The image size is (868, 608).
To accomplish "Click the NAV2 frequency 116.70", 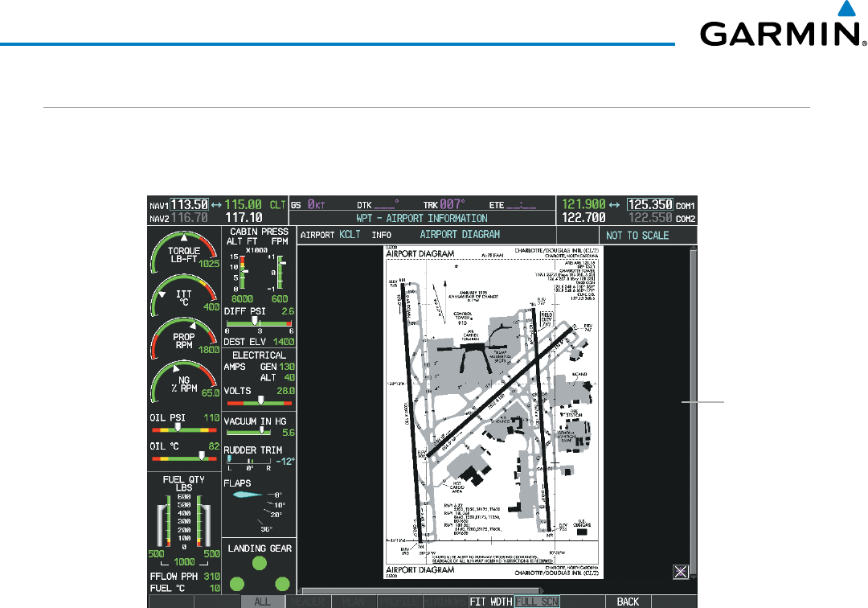I will [190, 218].
